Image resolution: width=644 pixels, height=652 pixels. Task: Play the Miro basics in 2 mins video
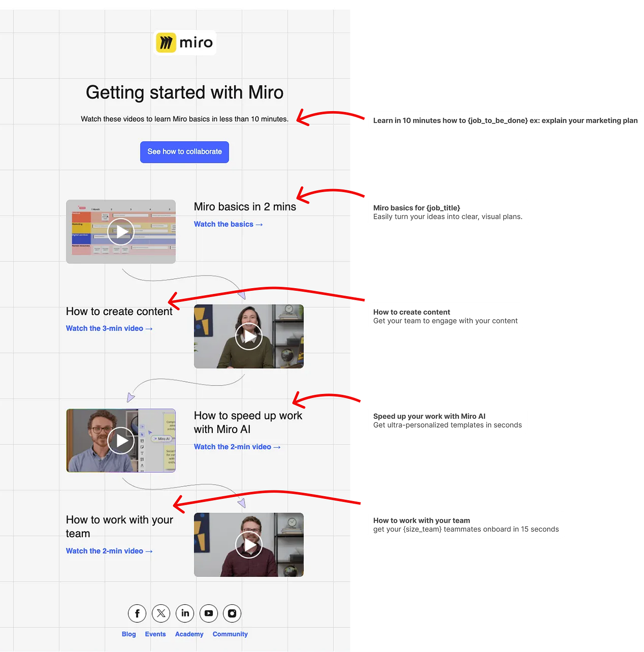click(121, 231)
